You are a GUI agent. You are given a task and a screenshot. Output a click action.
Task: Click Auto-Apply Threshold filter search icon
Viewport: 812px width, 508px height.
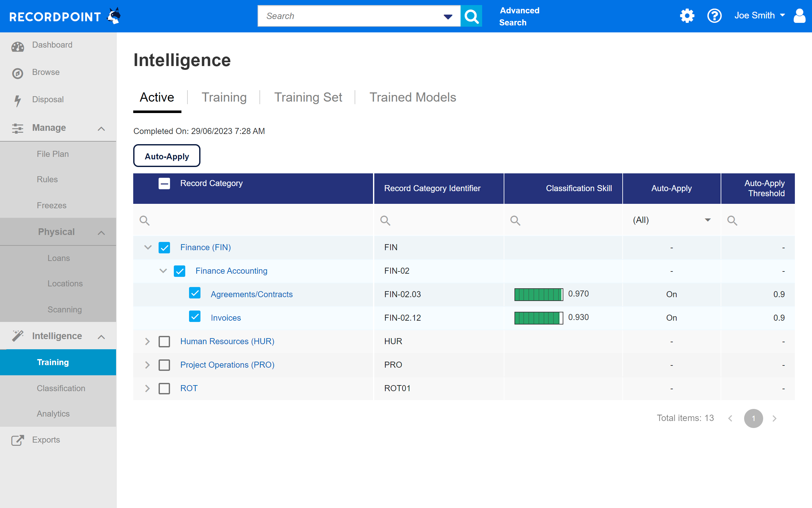(x=732, y=221)
